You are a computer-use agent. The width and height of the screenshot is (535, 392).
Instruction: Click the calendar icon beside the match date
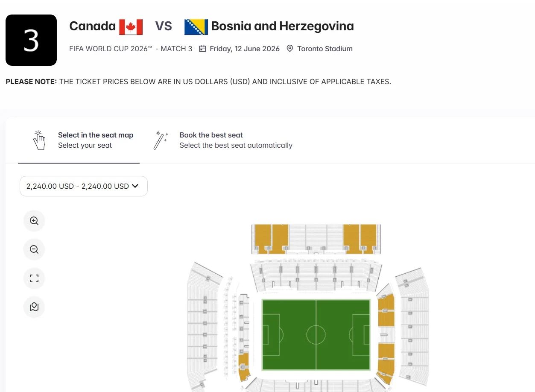coord(202,48)
